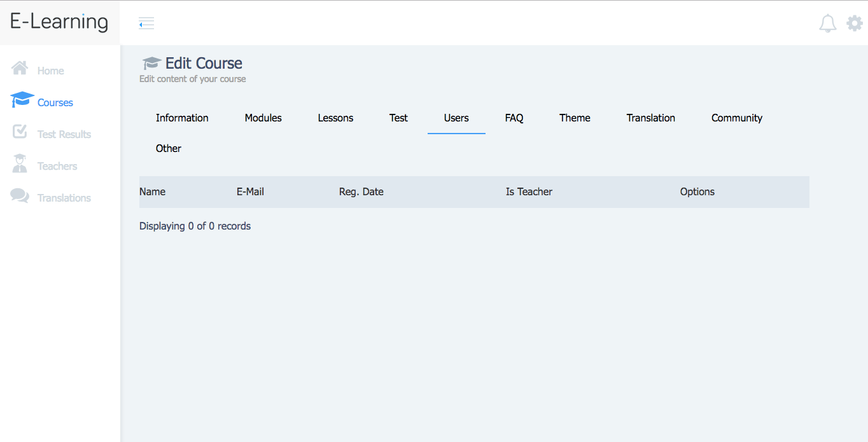The width and height of the screenshot is (868, 442).
Task: Click the Name column header
Action: [x=152, y=191]
